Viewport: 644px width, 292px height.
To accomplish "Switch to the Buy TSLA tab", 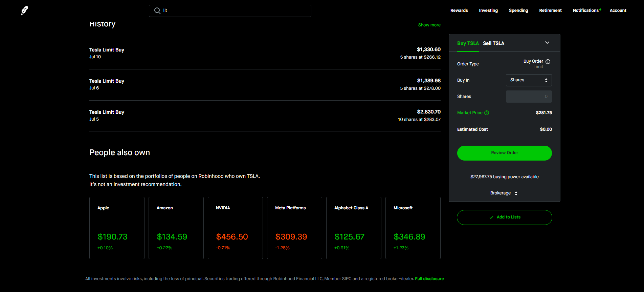I will point(468,43).
